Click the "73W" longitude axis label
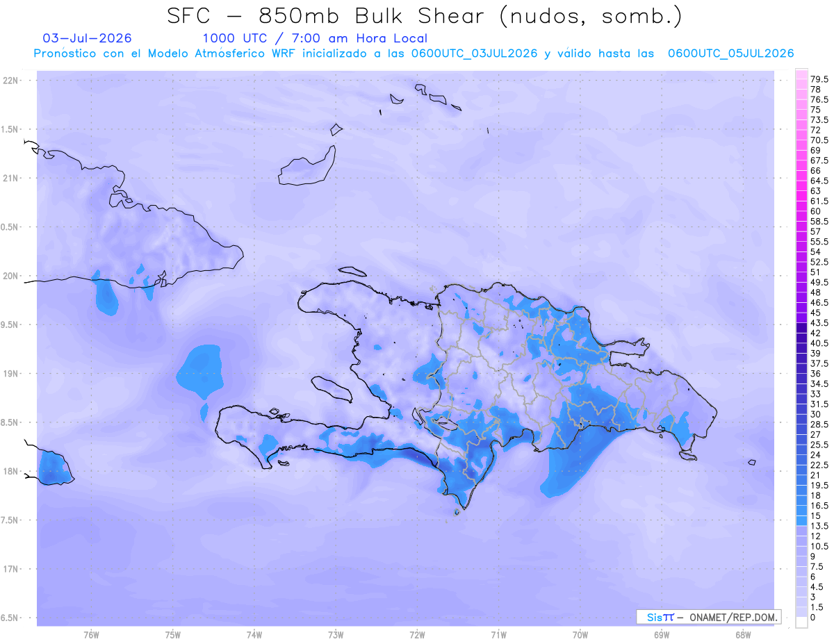The height and width of the screenshot is (644, 834). click(x=336, y=635)
